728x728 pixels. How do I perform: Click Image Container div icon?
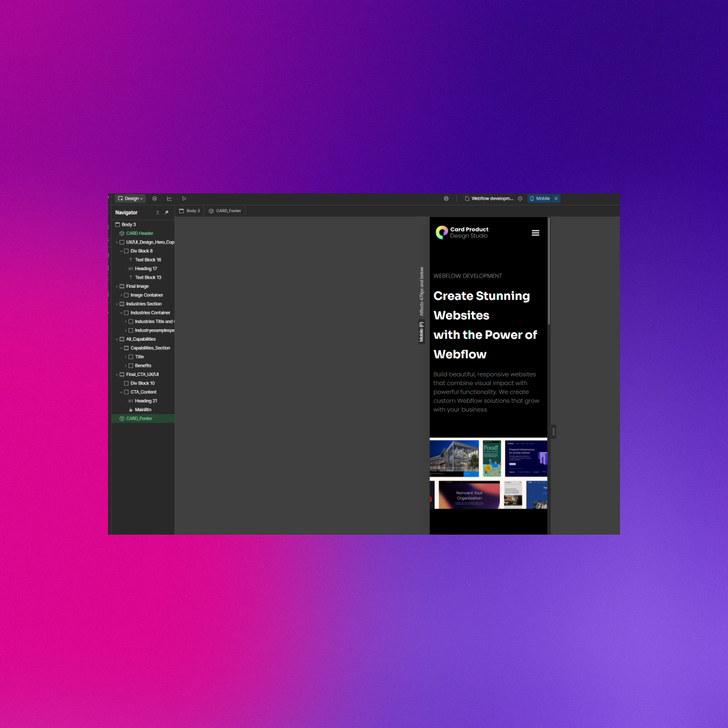(126, 295)
